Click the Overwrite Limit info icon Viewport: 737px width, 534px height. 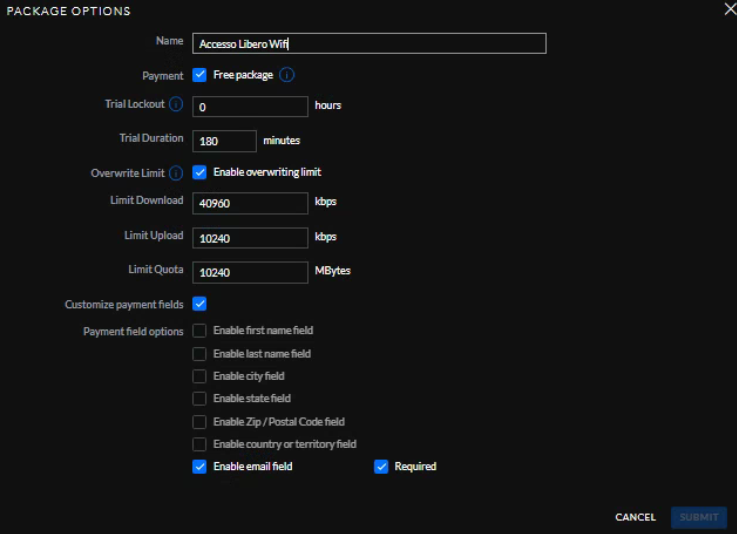tap(176, 173)
